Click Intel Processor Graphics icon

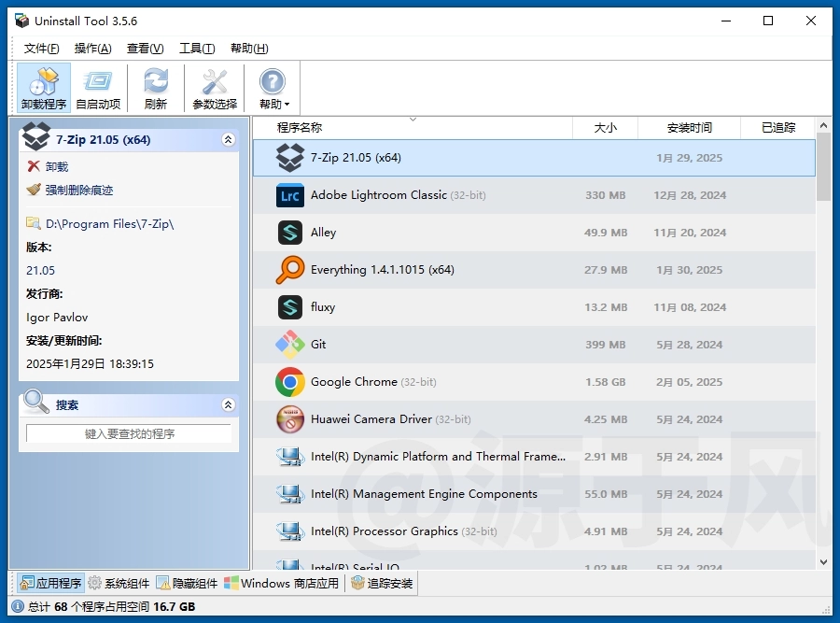click(290, 531)
